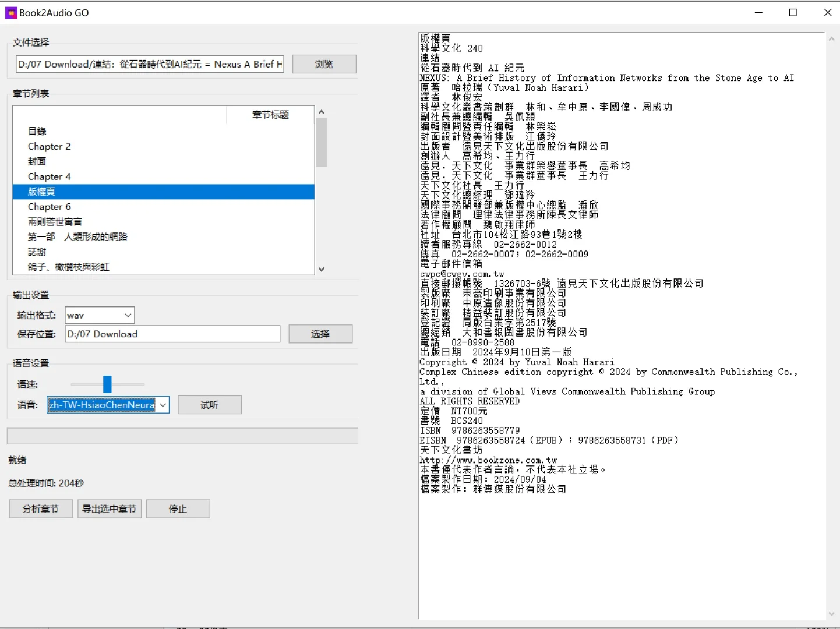Minimize the Book2Audio GO window
840x629 pixels.
758,12
